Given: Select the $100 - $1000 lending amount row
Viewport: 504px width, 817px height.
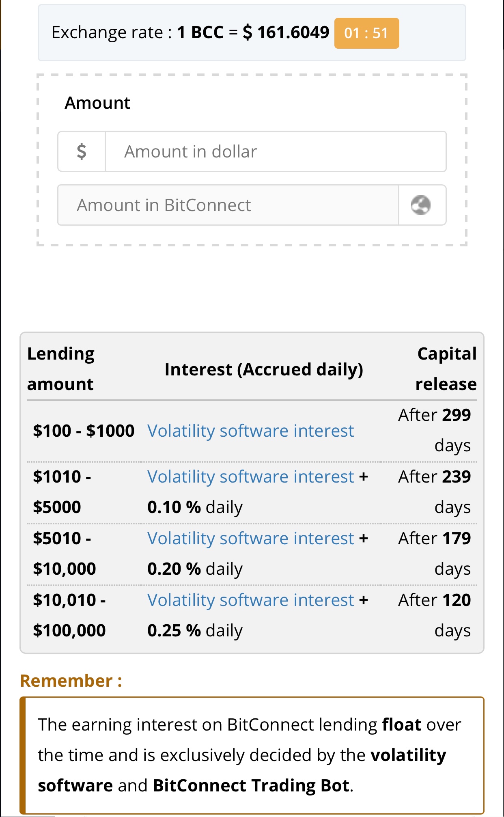Looking at the screenshot, I should [252, 431].
